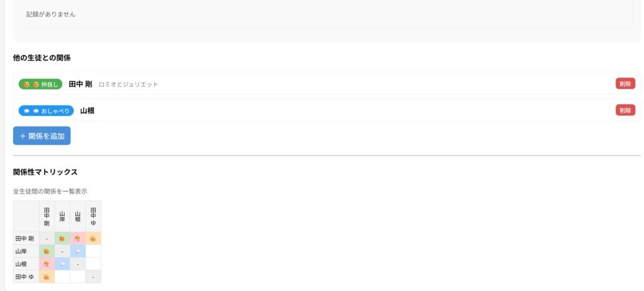Click orange emoji in 田中 ゆ row, 田中 剛 column

[x=47, y=277]
